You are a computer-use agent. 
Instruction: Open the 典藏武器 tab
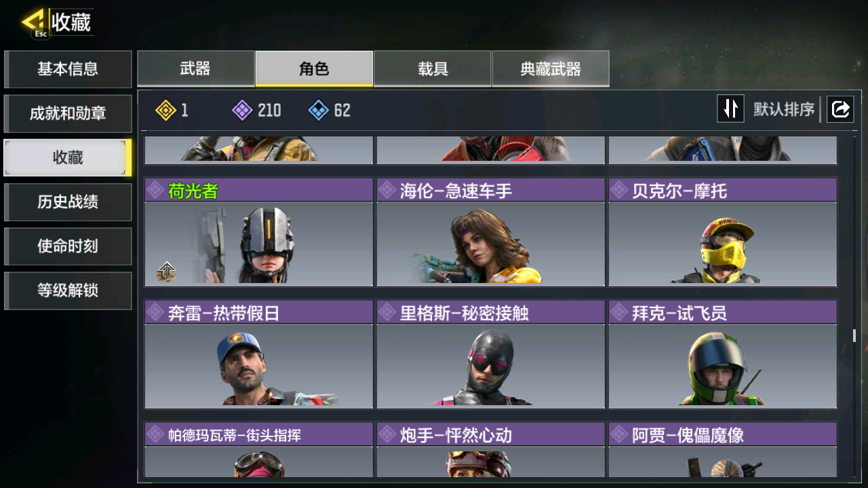[551, 69]
